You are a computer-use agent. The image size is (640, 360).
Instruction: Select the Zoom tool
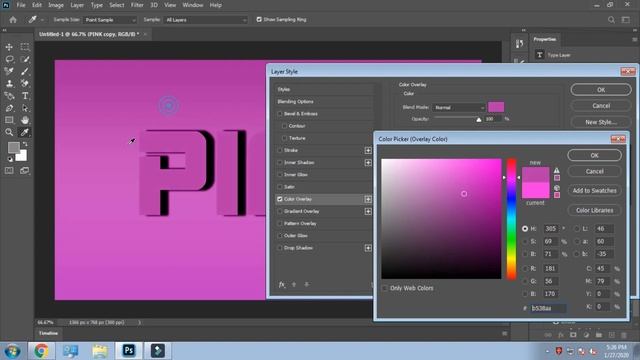tap(9, 132)
